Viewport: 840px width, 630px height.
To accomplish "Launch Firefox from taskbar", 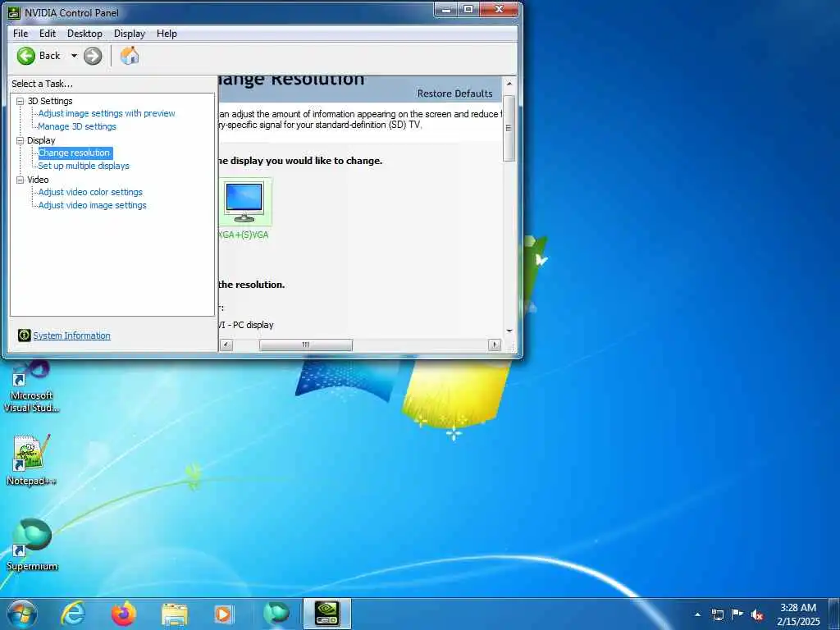I will [x=123, y=614].
